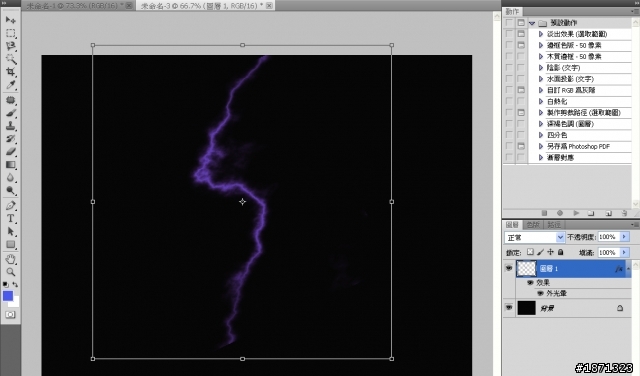Screen dimensions: 640x376
Task: Select the Pen tool
Action: tap(11, 205)
